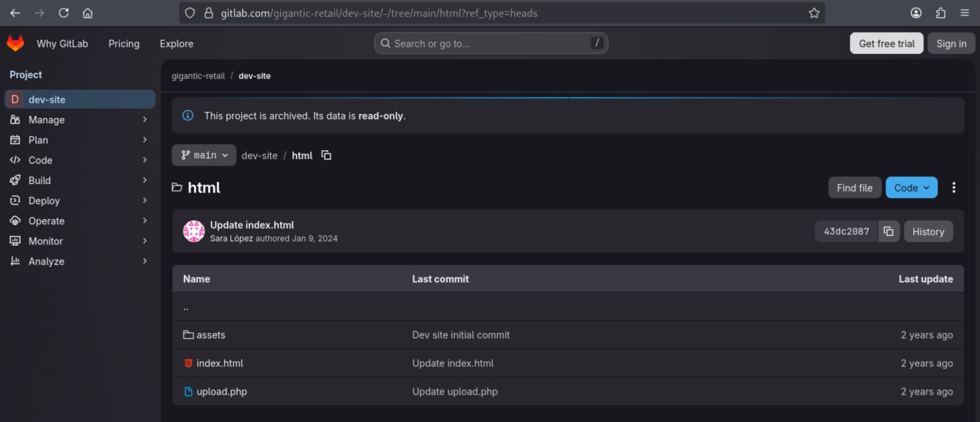Viewport: 980px width, 422px height.
Task: Expand the Deploy sidebar section
Action: pos(44,200)
